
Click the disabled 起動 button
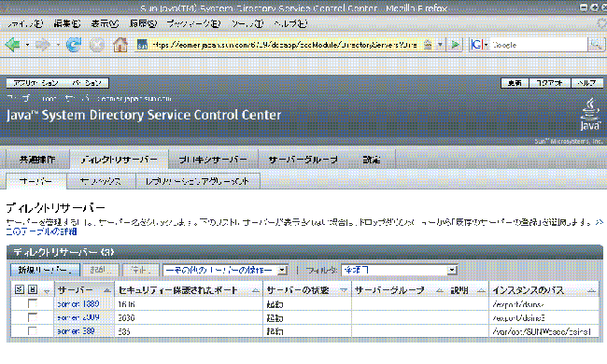[x=100, y=270]
